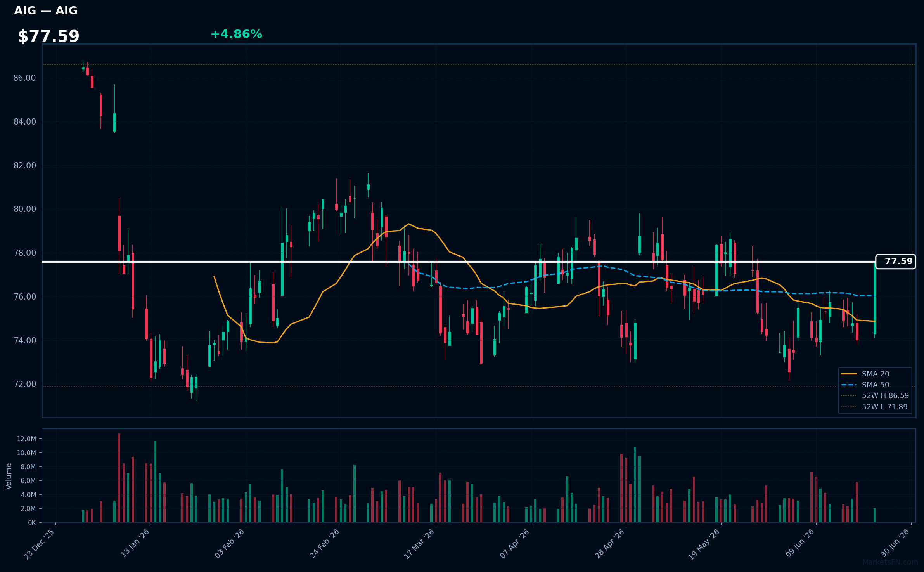This screenshot has height=572, width=924.
Task: Click the 77.59 price tag on right axis
Action: [896, 262]
